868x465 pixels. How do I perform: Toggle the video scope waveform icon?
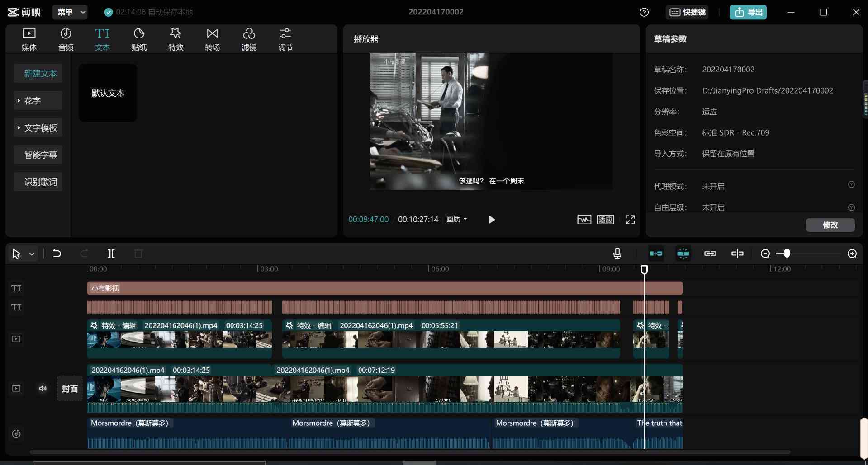[x=584, y=220]
